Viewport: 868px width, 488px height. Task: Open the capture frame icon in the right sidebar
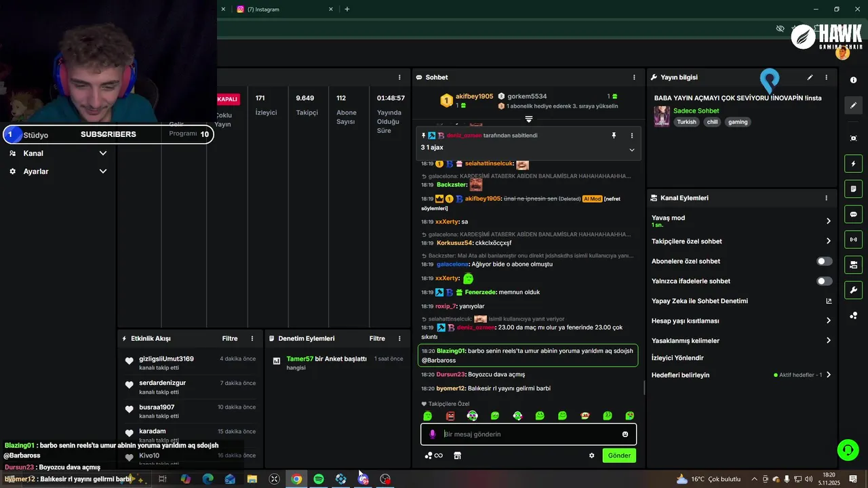[853, 138]
